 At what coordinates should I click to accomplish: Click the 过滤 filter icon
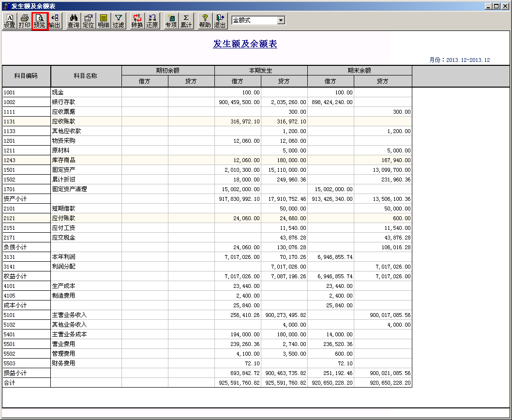(x=119, y=21)
